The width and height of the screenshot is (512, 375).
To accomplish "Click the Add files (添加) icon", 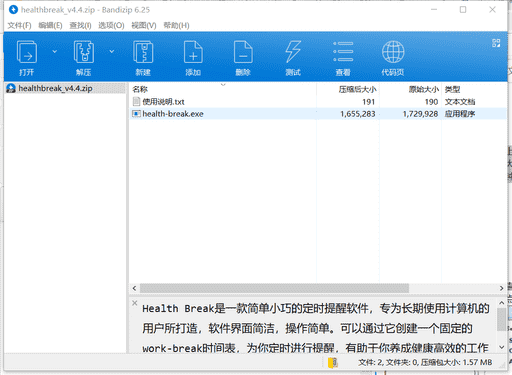I will 193,52.
